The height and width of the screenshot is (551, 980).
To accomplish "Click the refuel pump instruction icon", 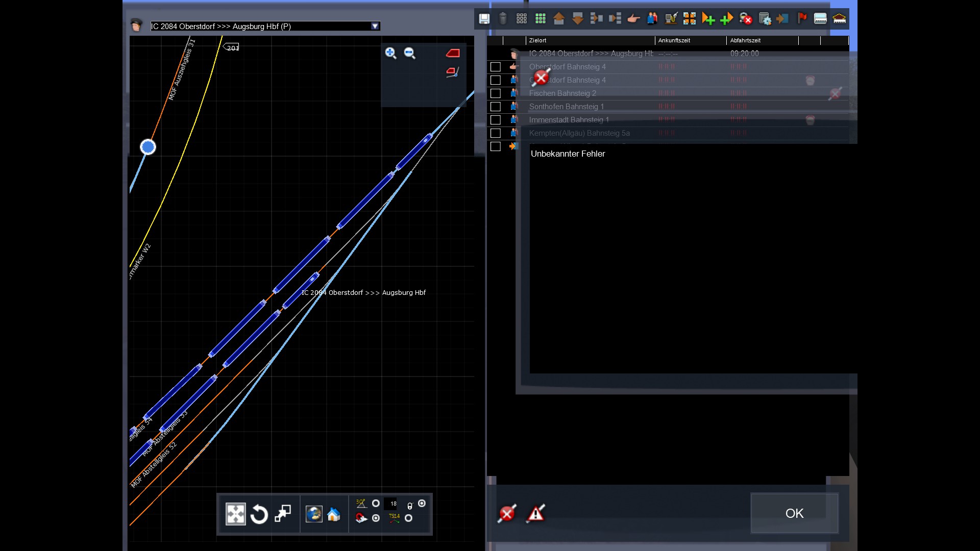I will pyautogui.click(x=671, y=19).
